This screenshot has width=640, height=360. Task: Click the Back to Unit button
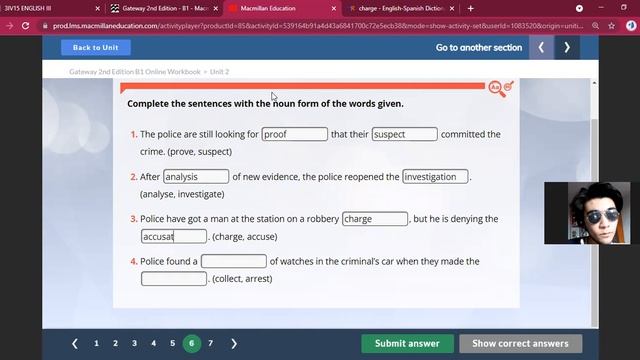pyautogui.click(x=96, y=47)
